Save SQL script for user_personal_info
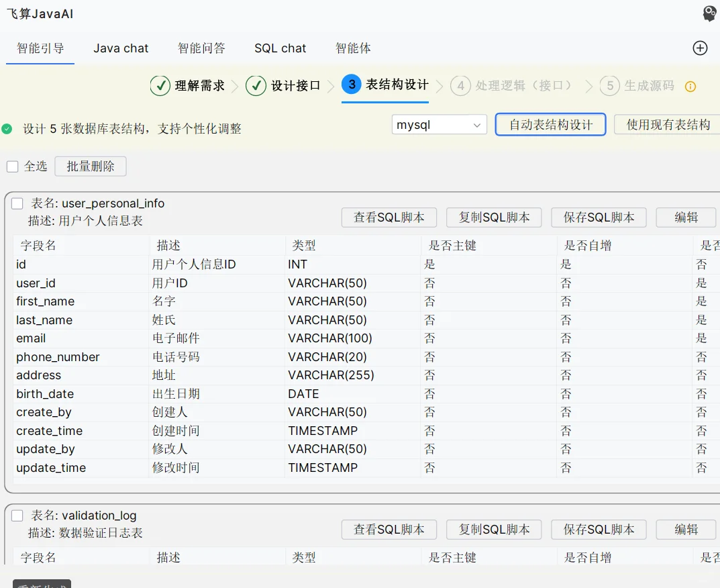Image resolution: width=720 pixels, height=588 pixels. [599, 217]
